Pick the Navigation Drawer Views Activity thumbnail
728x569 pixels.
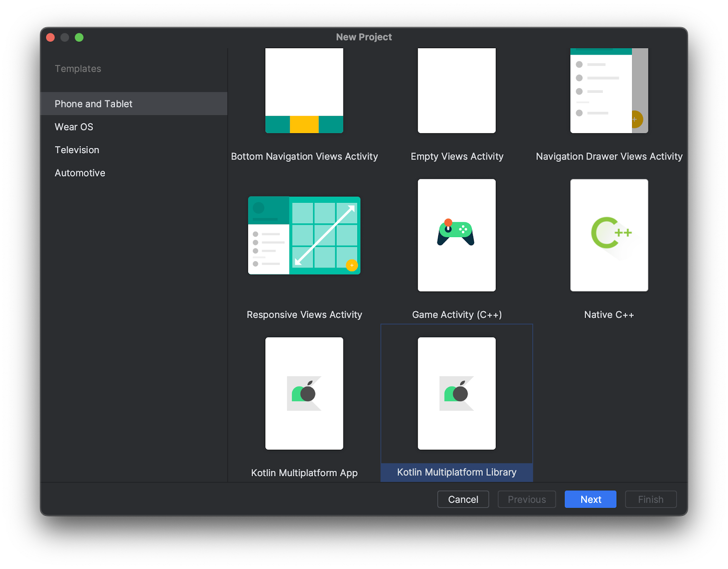tap(609, 91)
